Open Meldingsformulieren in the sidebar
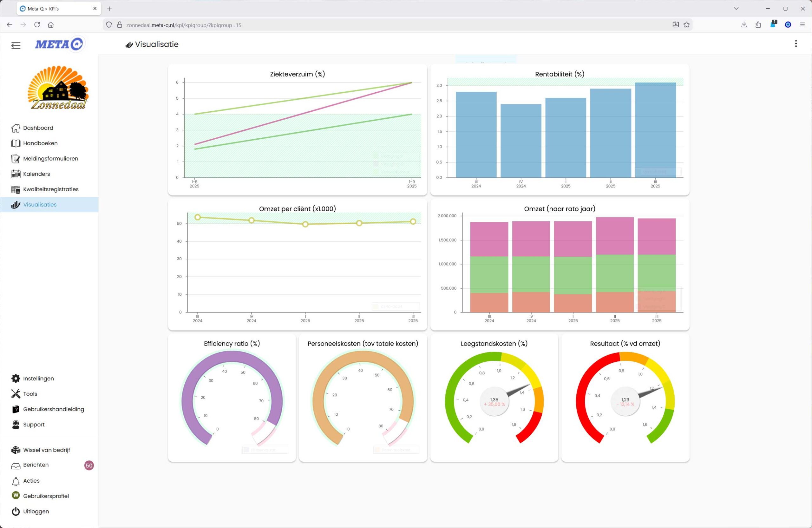The image size is (812, 528). (x=50, y=159)
